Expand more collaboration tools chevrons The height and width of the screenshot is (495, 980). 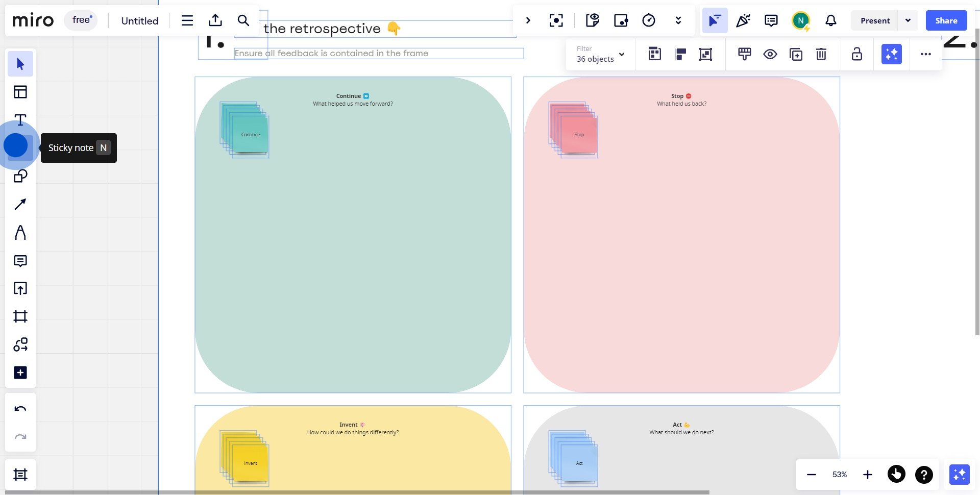tap(678, 20)
